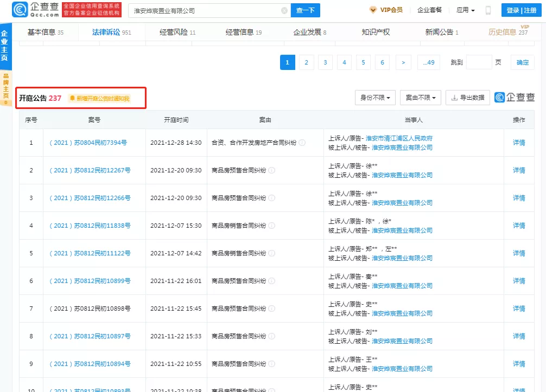This screenshot has height=392, width=546.
Task: Click the info icon for case row 9
Action: click(x=272, y=364)
